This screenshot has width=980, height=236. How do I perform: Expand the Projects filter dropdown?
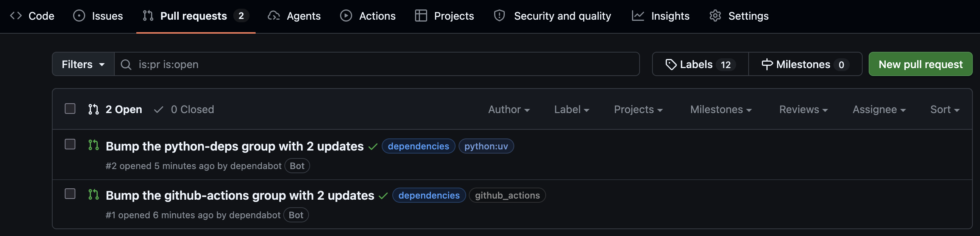click(x=638, y=109)
